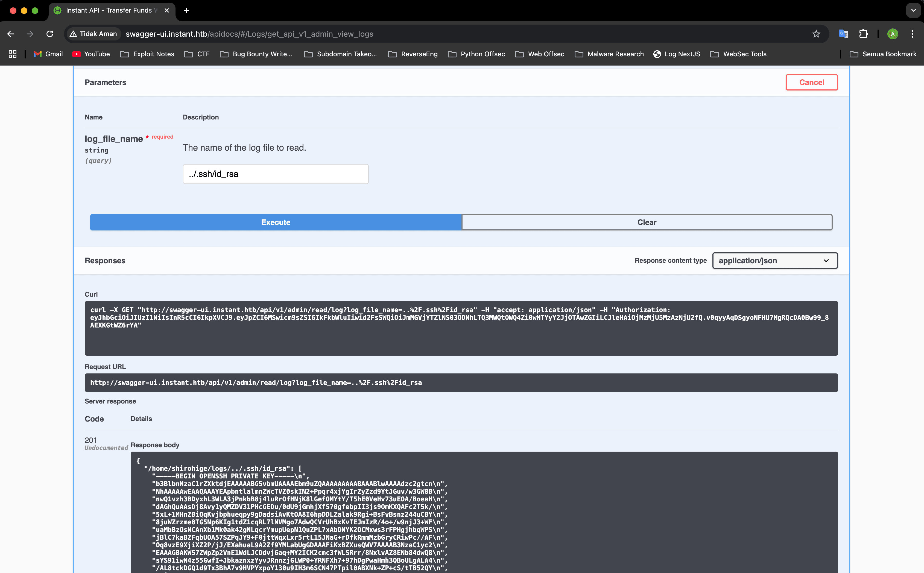Image resolution: width=924 pixels, height=573 pixels.
Task: Open the Google Translate extension icon
Action: [x=843, y=34]
